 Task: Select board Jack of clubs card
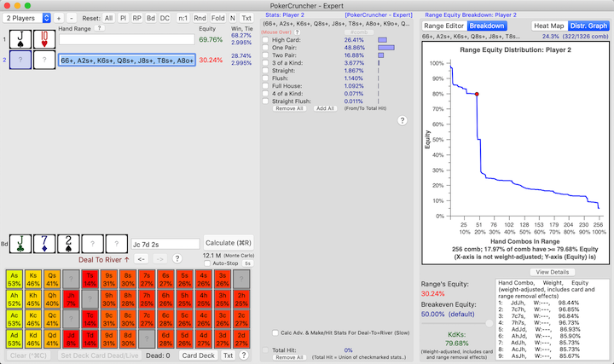[x=20, y=244]
